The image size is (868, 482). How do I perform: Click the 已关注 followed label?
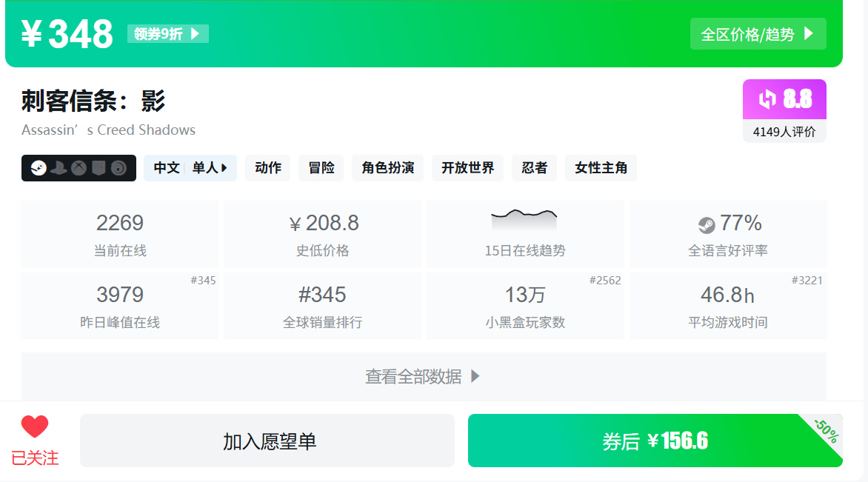click(35, 458)
